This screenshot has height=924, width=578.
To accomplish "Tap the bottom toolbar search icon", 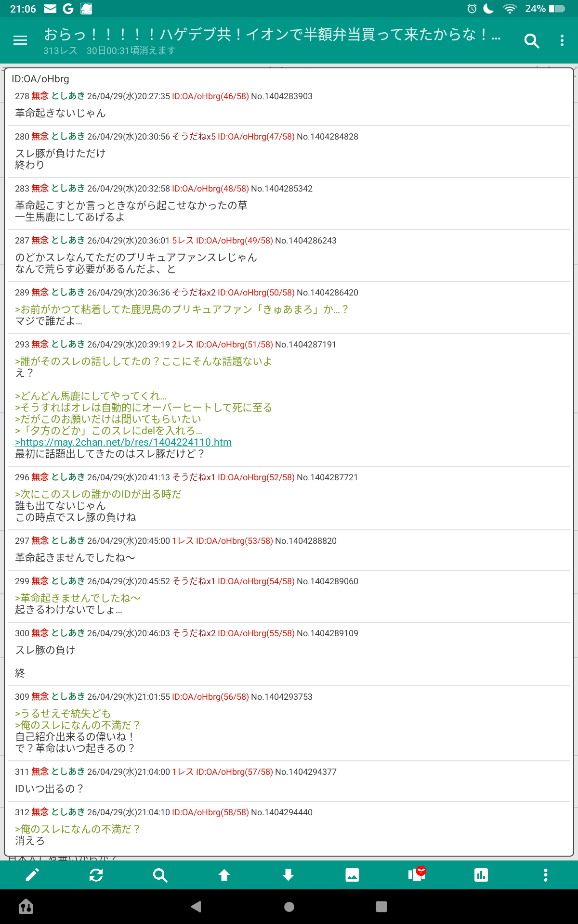I will click(160, 875).
